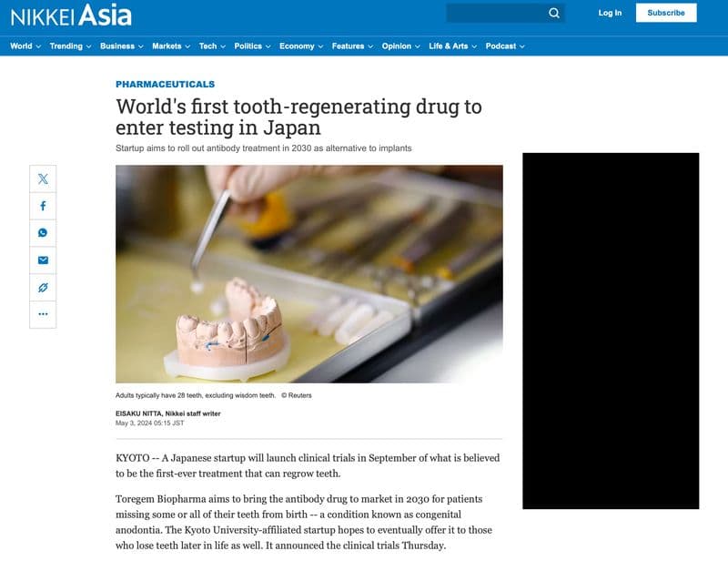
Task: Expand the World menu dropdown
Action: tap(25, 46)
